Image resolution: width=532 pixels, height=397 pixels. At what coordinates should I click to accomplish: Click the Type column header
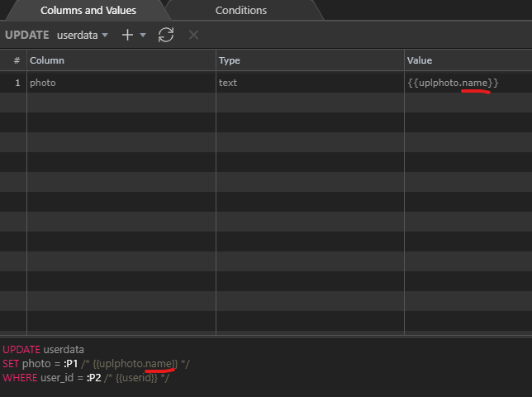(229, 60)
